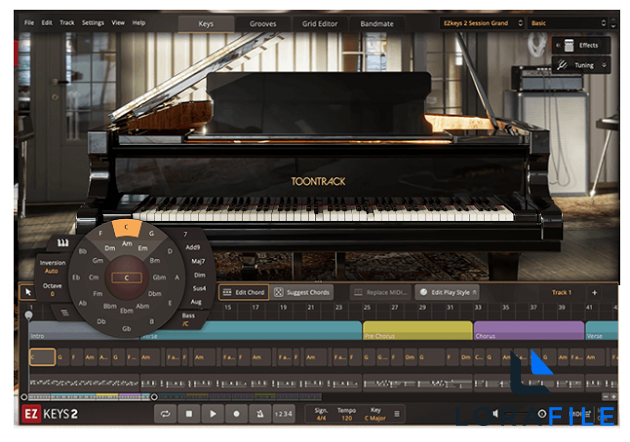Click the playhead marker at bar 1
Screen dimensions: 630x442
pos(29,315)
